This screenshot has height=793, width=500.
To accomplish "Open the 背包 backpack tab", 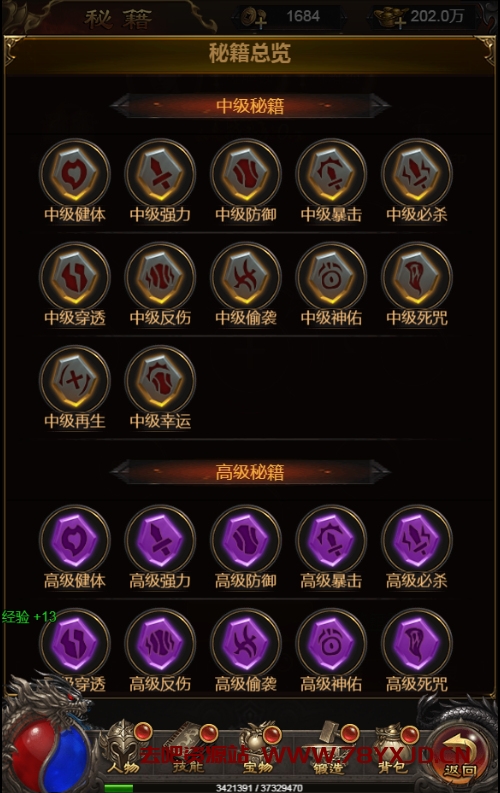I will pos(393,750).
